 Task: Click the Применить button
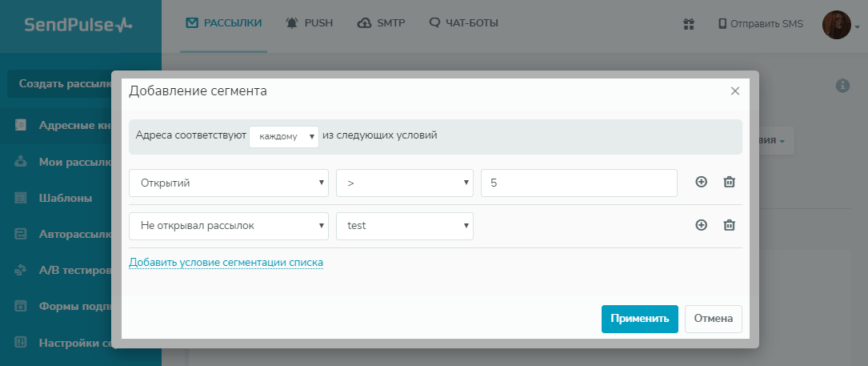(x=639, y=318)
